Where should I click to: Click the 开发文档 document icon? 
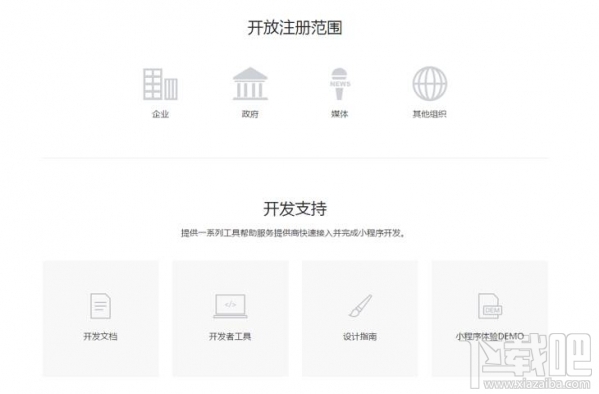click(x=100, y=306)
